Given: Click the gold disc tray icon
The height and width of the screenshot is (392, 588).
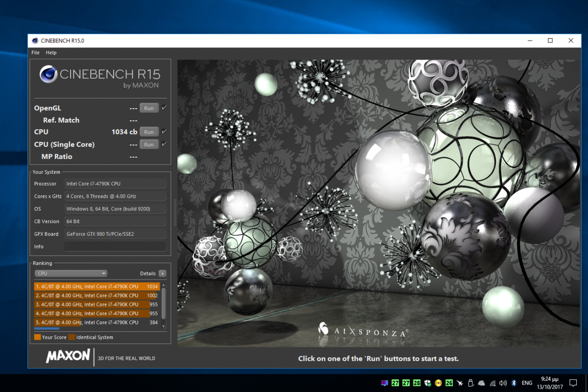Looking at the screenshot, I should (438, 383).
